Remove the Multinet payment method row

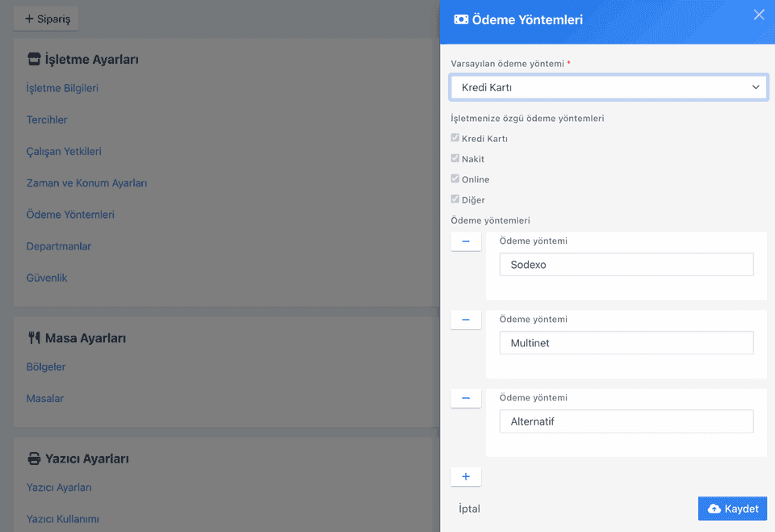[466, 320]
